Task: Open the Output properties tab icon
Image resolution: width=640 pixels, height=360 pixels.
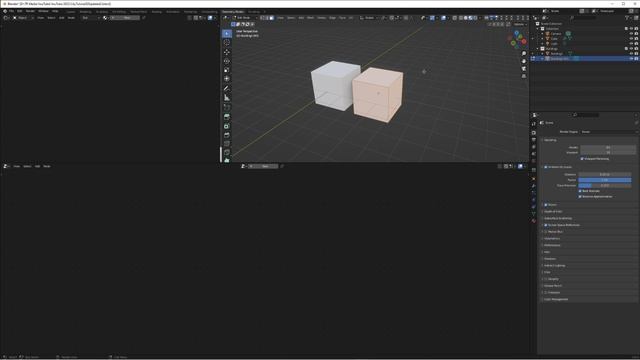Action: coord(533,140)
